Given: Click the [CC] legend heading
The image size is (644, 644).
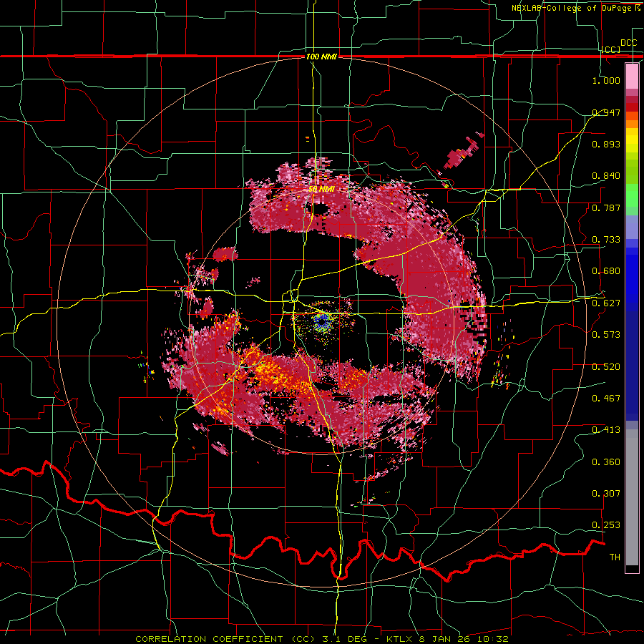Looking at the screenshot, I should 611,49.
